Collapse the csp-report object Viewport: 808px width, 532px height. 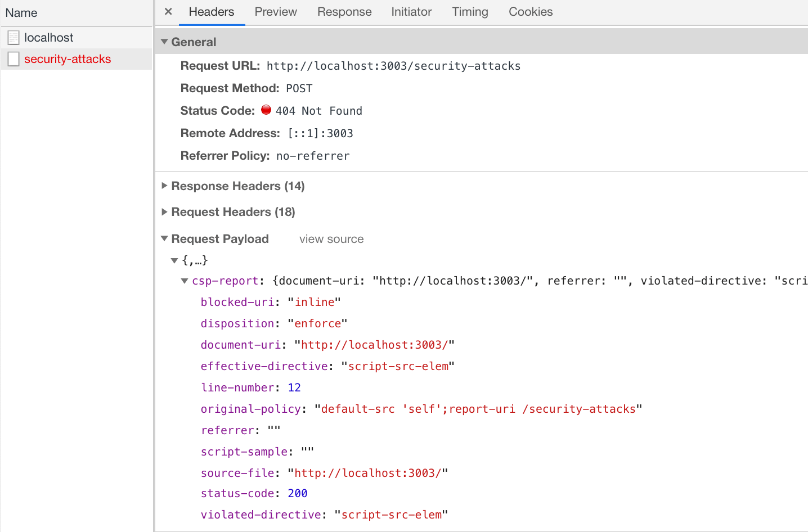coord(184,281)
